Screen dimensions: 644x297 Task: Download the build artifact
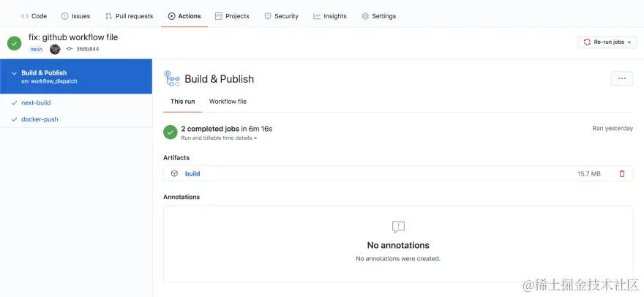[x=192, y=174]
